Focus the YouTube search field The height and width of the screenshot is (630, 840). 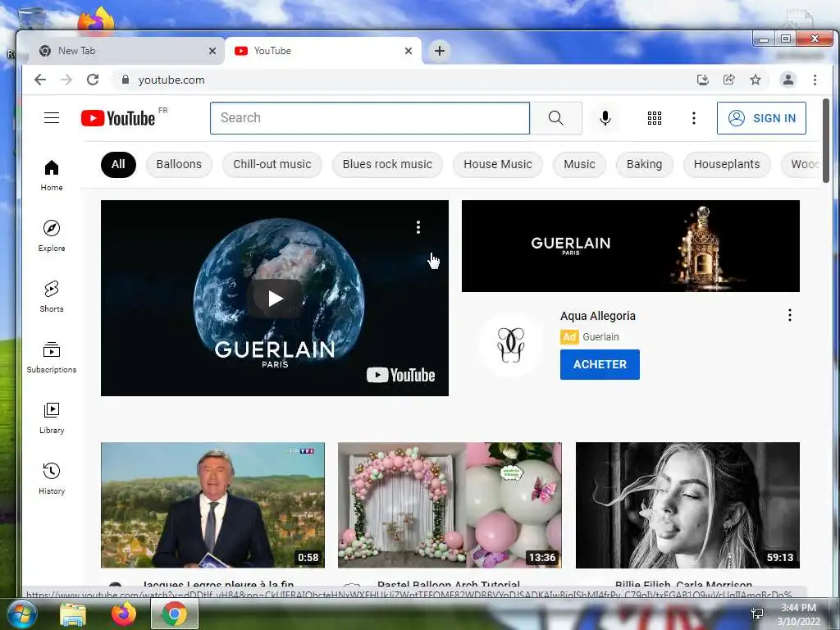click(x=370, y=118)
